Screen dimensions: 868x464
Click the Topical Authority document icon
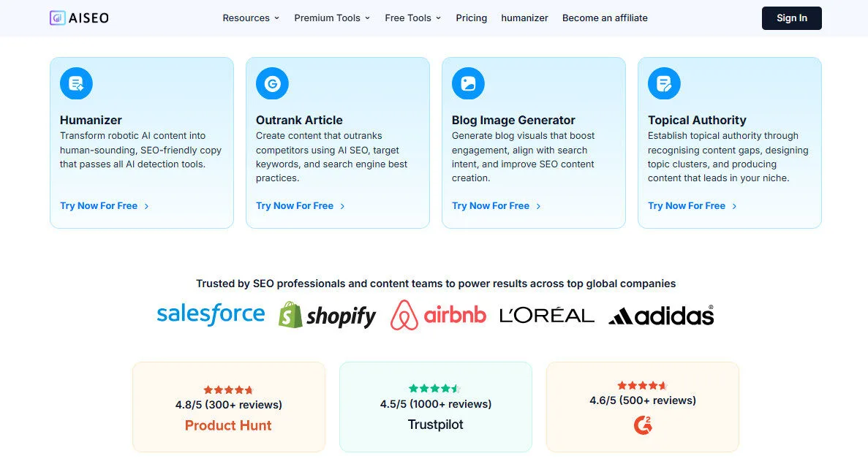664,83
